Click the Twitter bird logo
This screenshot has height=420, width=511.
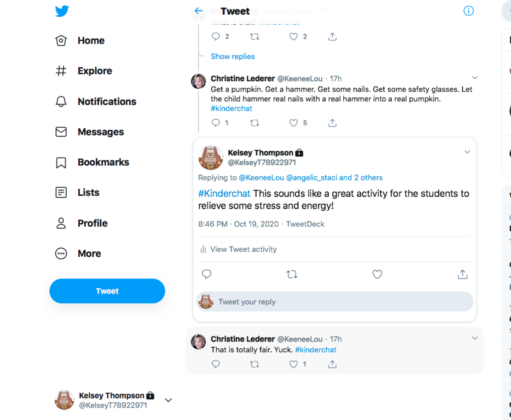click(x=62, y=11)
